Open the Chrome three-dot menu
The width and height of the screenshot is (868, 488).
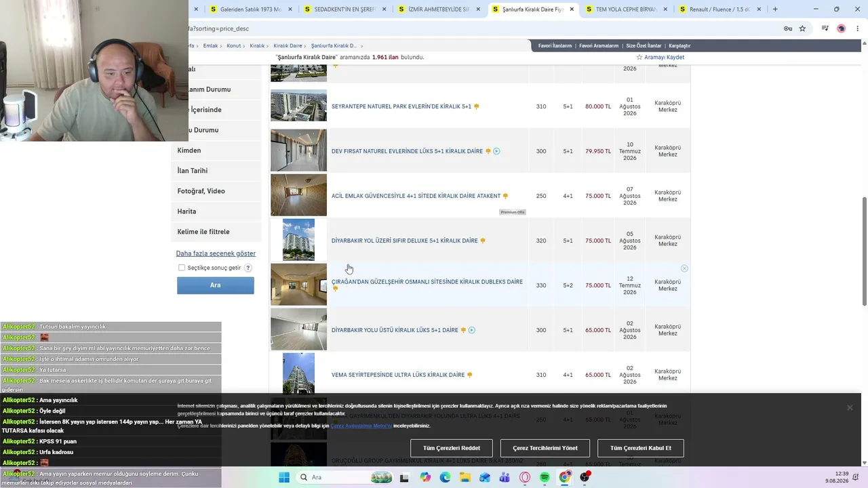pos(856,28)
